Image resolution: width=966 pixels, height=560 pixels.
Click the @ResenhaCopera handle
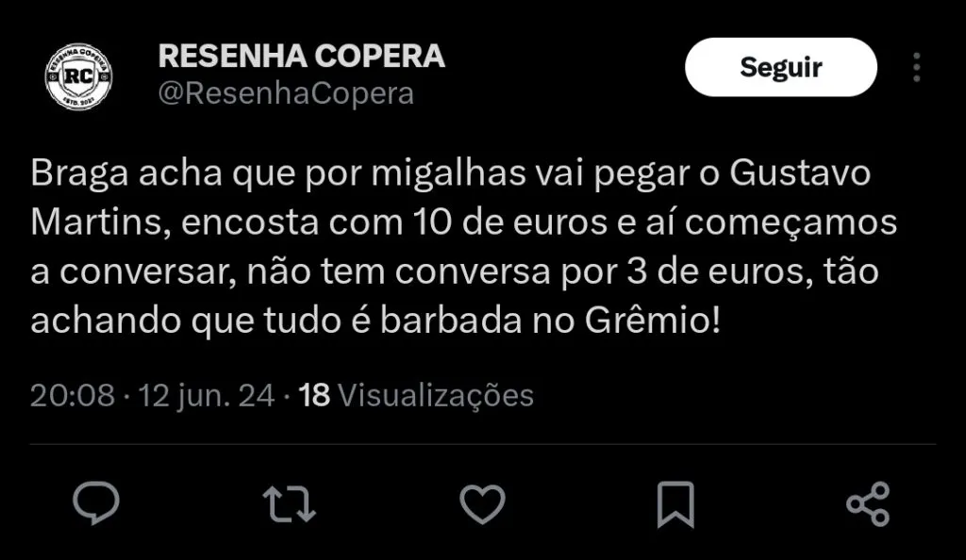[x=286, y=94]
